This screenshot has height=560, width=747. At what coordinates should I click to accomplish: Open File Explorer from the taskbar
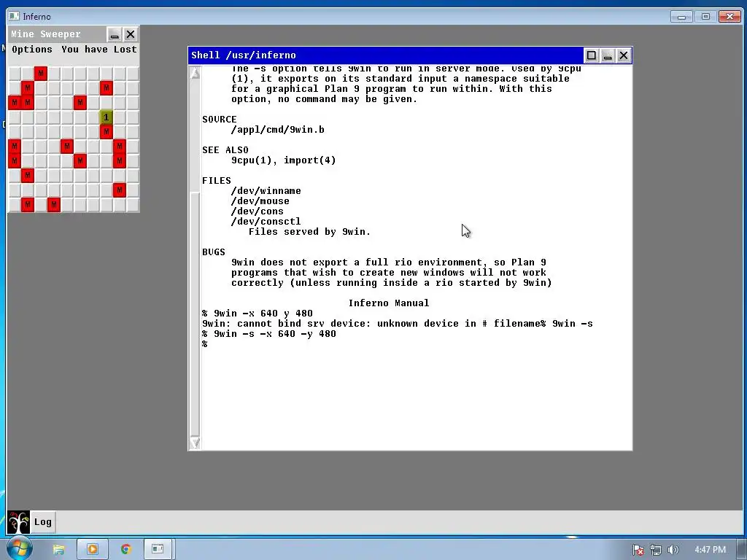coord(58,550)
